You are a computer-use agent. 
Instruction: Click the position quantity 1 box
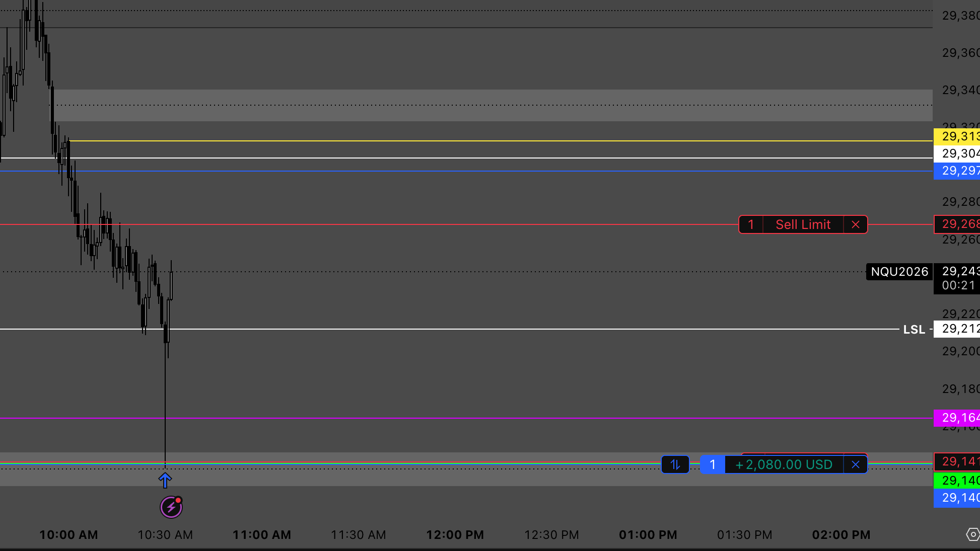713,464
